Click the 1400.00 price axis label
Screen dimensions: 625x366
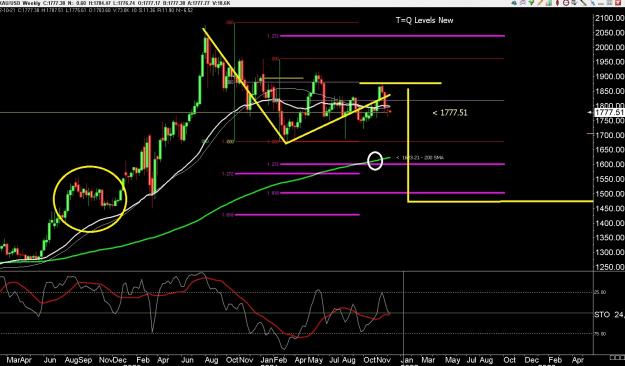point(609,223)
